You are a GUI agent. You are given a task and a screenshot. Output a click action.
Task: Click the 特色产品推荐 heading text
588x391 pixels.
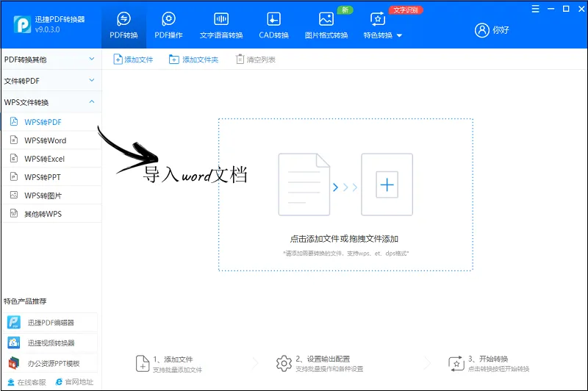coord(25,301)
